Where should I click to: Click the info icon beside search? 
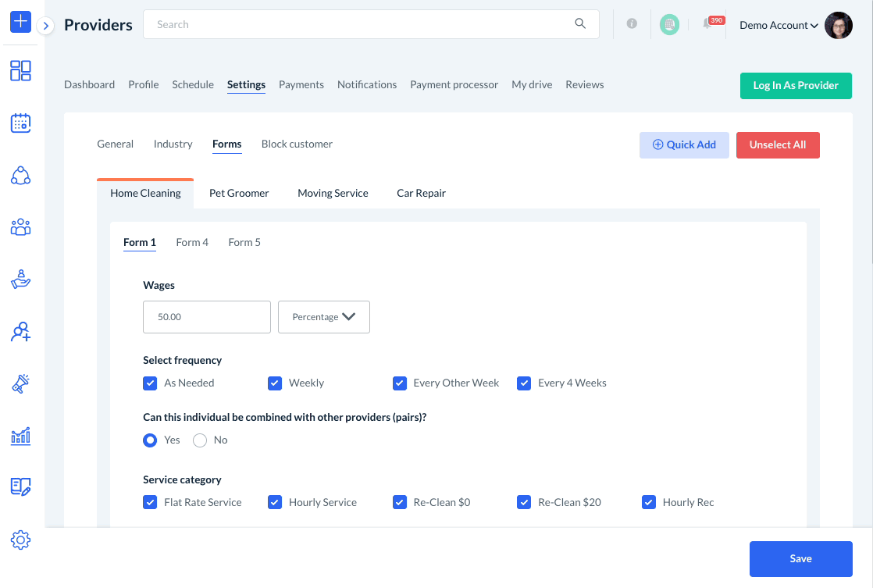tap(632, 24)
